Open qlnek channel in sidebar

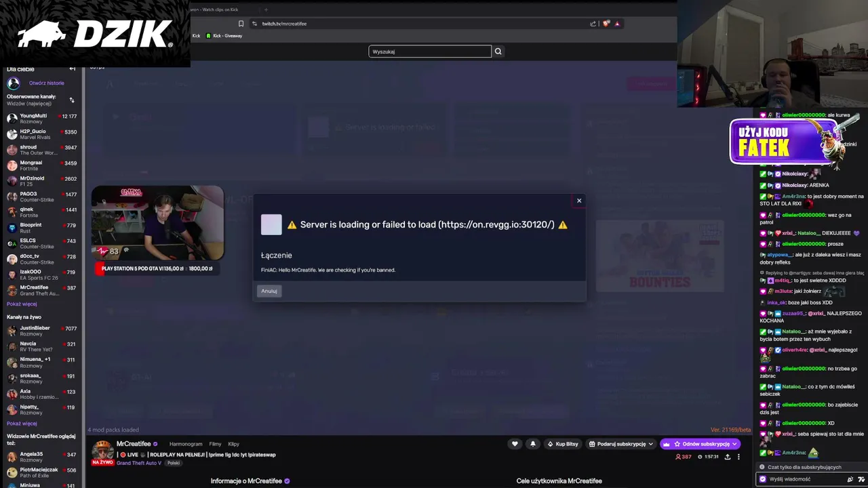(42, 212)
